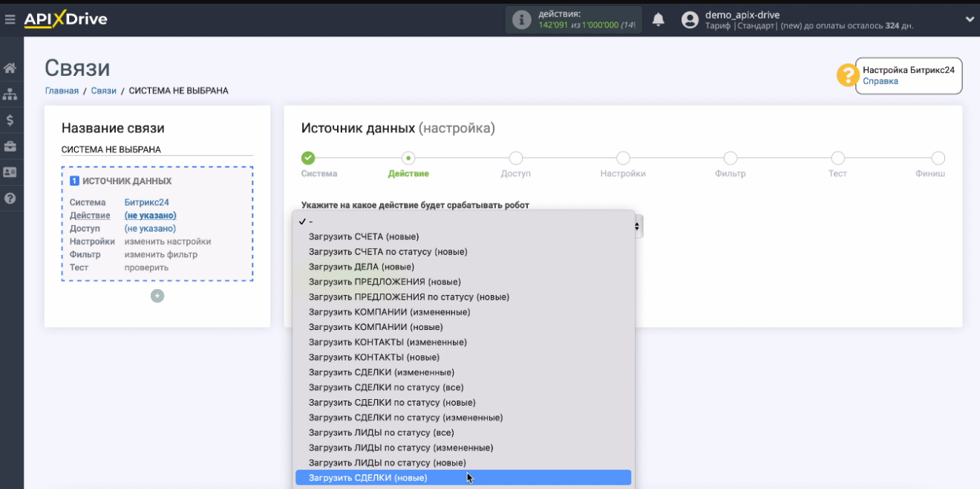The width and height of the screenshot is (980, 489).
Task: Open billing dollar sidebar icon
Action: coord(10,120)
